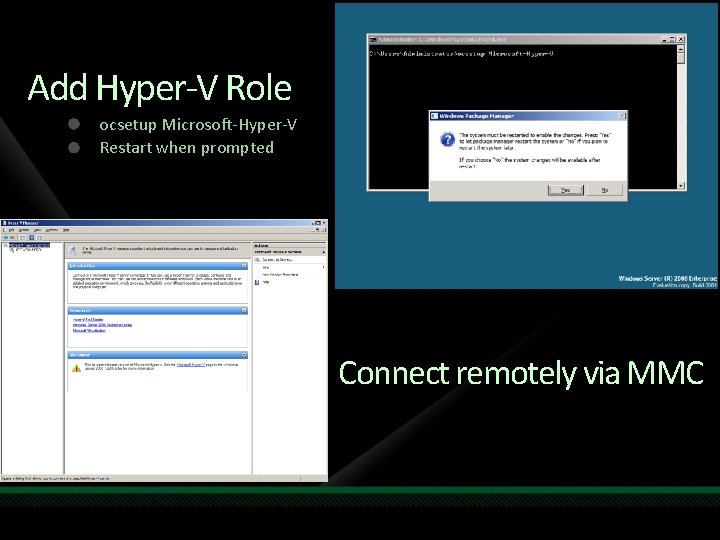Click the Show/Hide Console Tree toolbar icon
720x540 pixels.
click(x=22, y=238)
